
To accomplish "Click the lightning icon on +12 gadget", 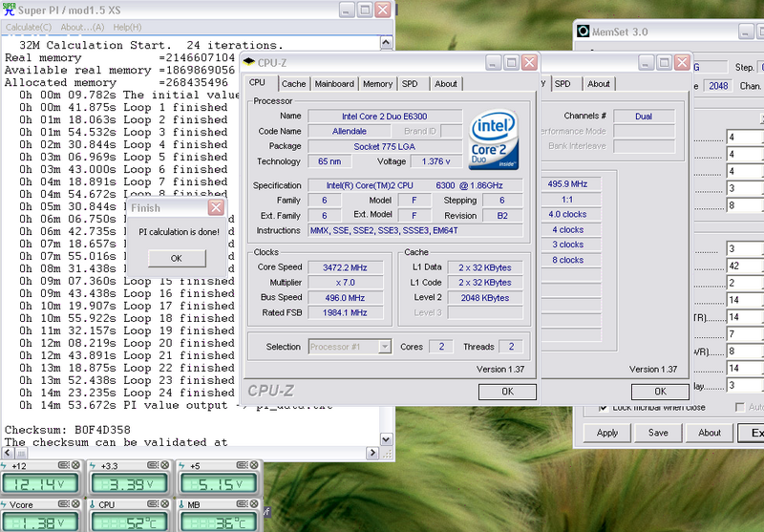I will pyautogui.click(x=4, y=466).
